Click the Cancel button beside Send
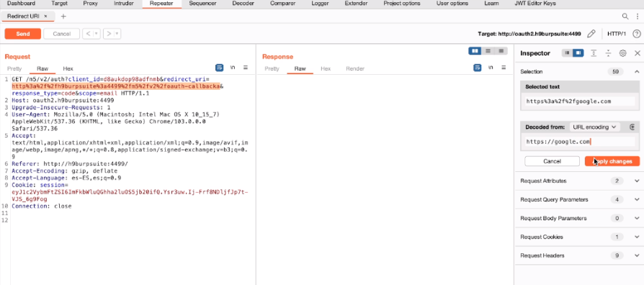This screenshot has height=285, width=644. tap(62, 34)
